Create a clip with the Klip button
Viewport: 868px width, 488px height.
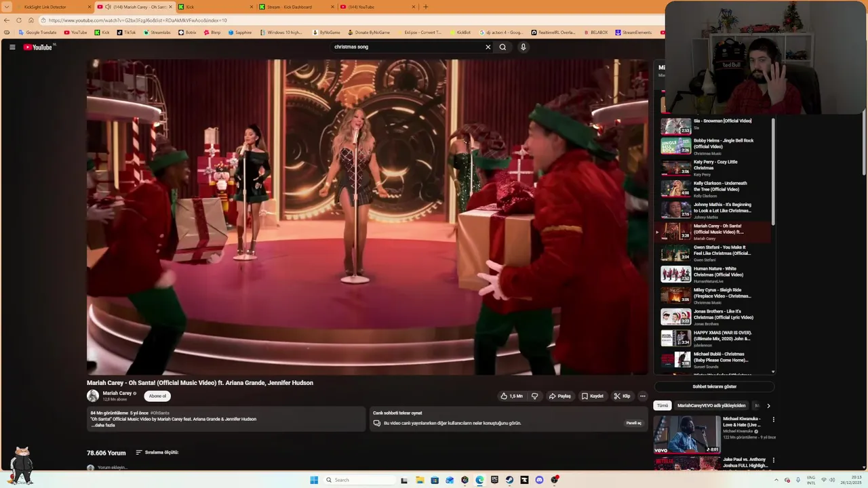point(622,396)
